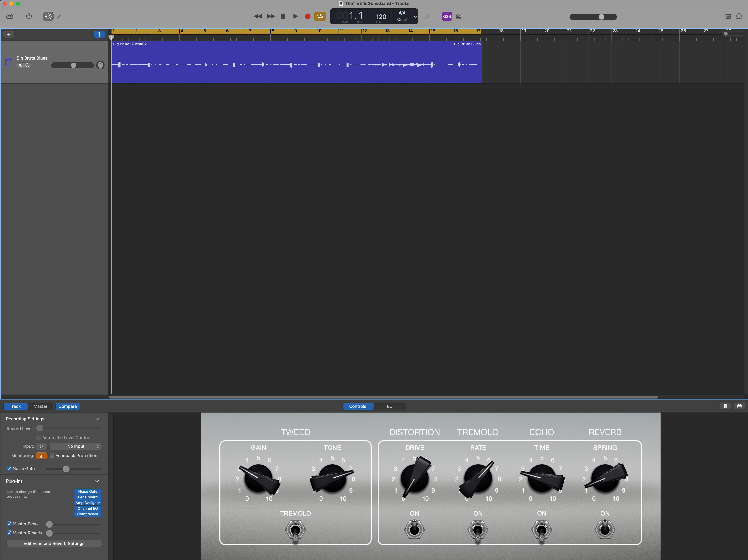Switch to the EQ tab
The width and height of the screenshot is (748, 560).
389,406
